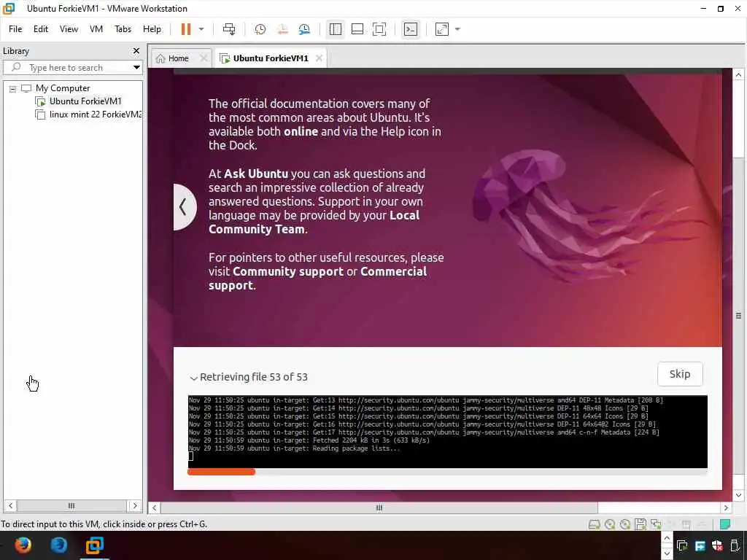
Task: Click the Revert to snapshot icon
Action: pyautogui.click(x=282, y=29)
